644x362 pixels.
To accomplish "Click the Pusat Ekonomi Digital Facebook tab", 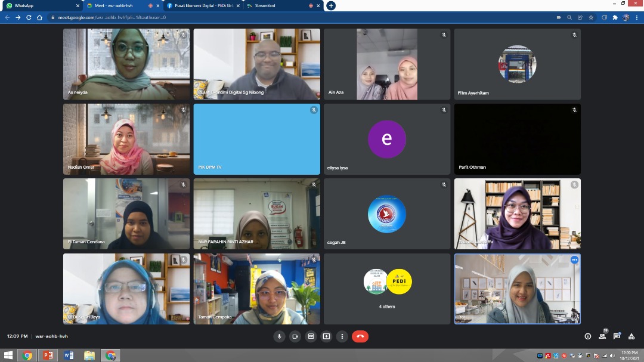I will coord(200,5).
